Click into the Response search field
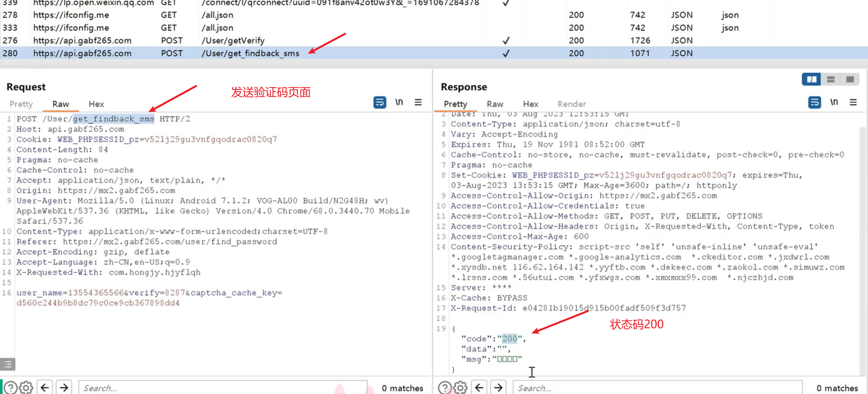 (657, 388)
